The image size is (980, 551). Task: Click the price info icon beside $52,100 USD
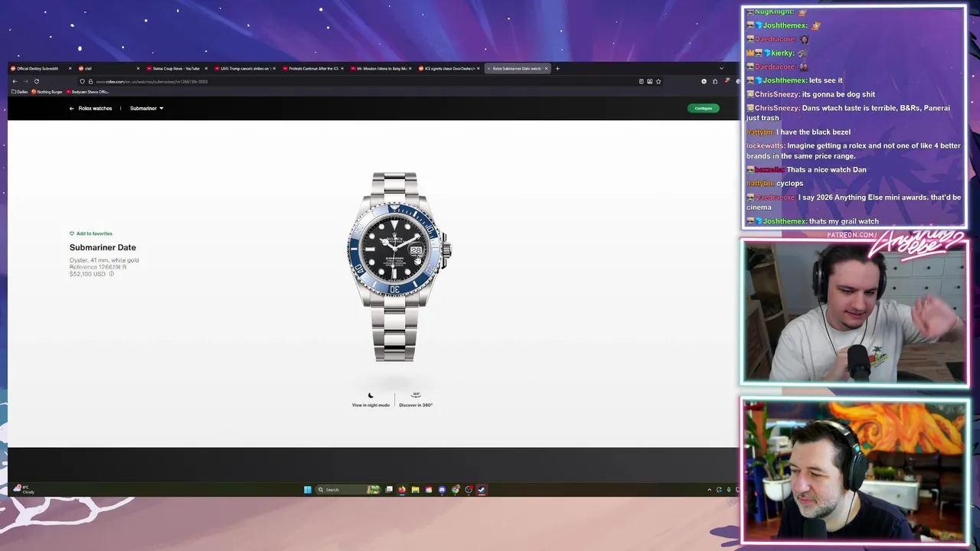pos(111,274)
